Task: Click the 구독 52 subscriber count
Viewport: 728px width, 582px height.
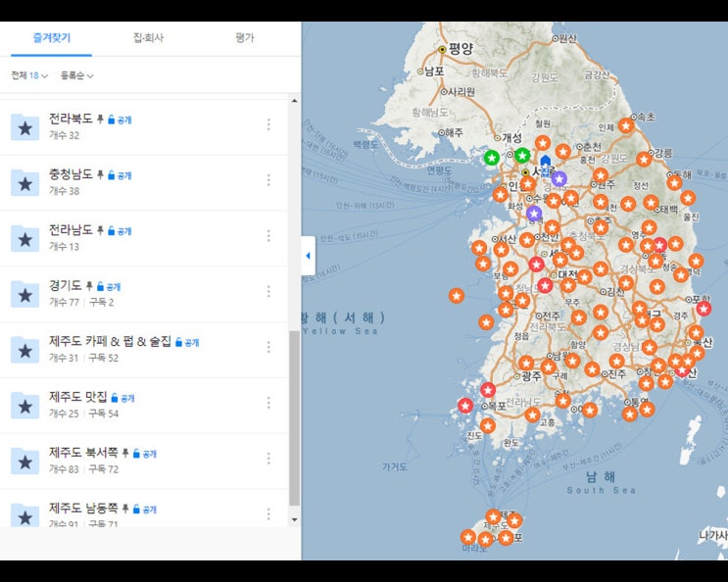Action: coord(104,359)
